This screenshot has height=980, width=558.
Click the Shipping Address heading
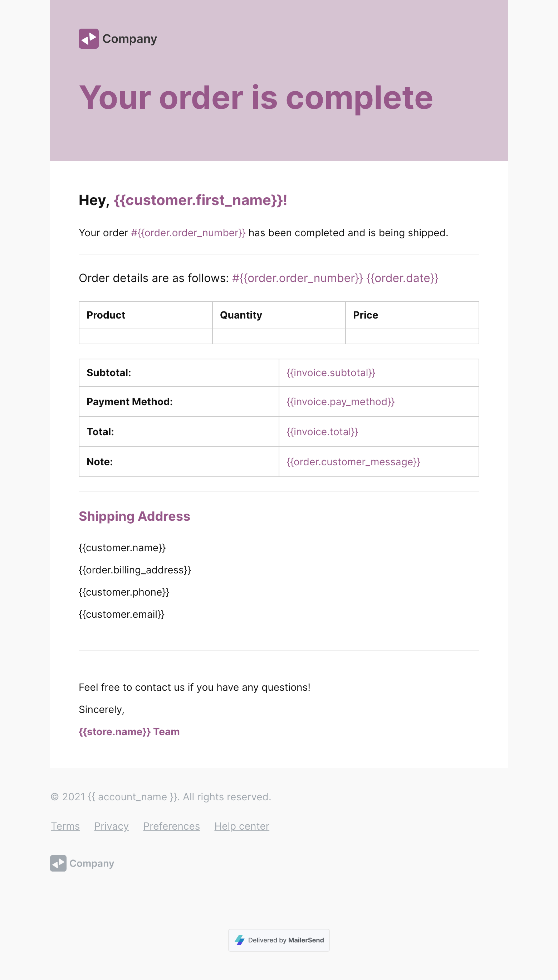(x=134, y=516)
